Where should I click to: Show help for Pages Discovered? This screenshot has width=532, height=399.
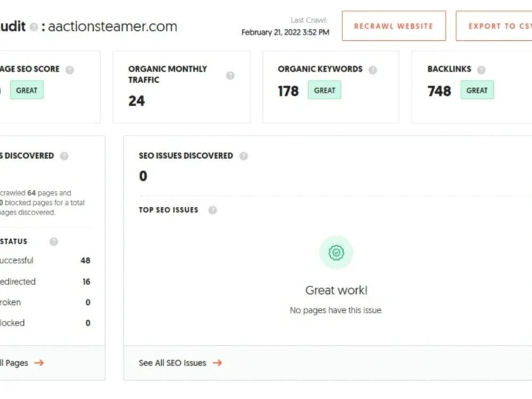pyautogui.click(x=64, y=156)
